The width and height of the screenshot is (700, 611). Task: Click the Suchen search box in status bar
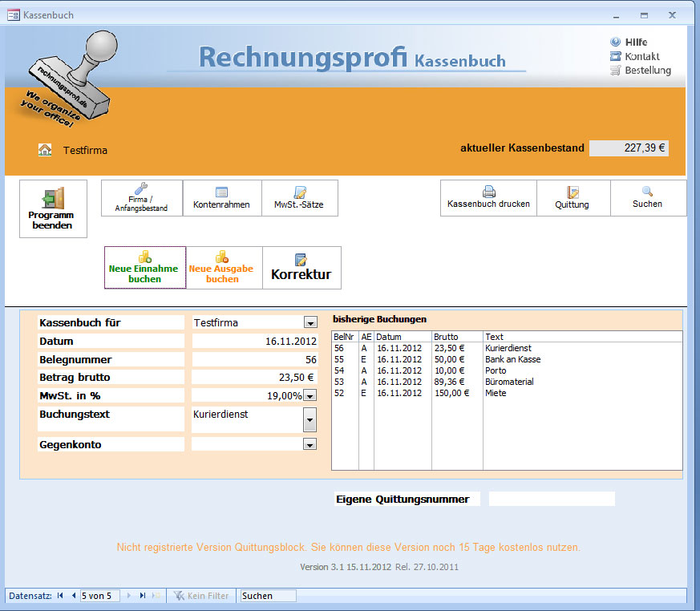click(269, 596)
